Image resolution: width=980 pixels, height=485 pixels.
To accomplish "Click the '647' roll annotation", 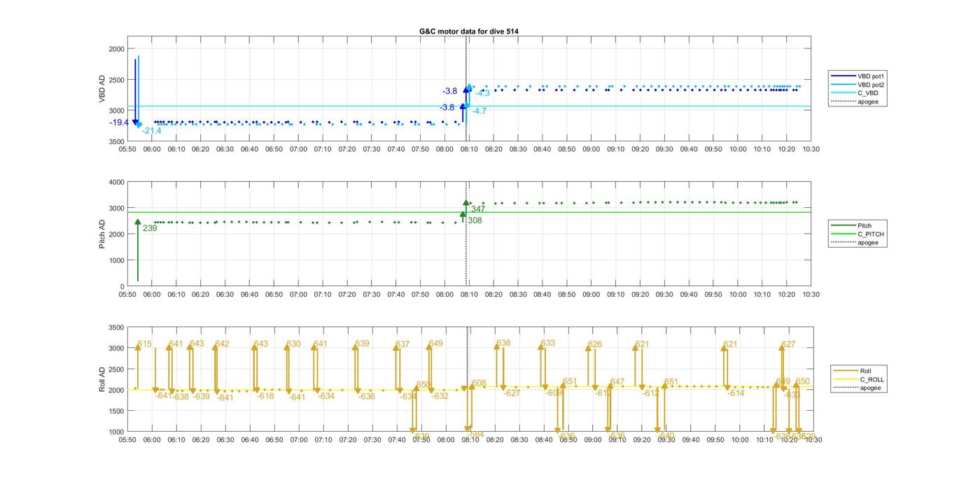I will 617,382.
